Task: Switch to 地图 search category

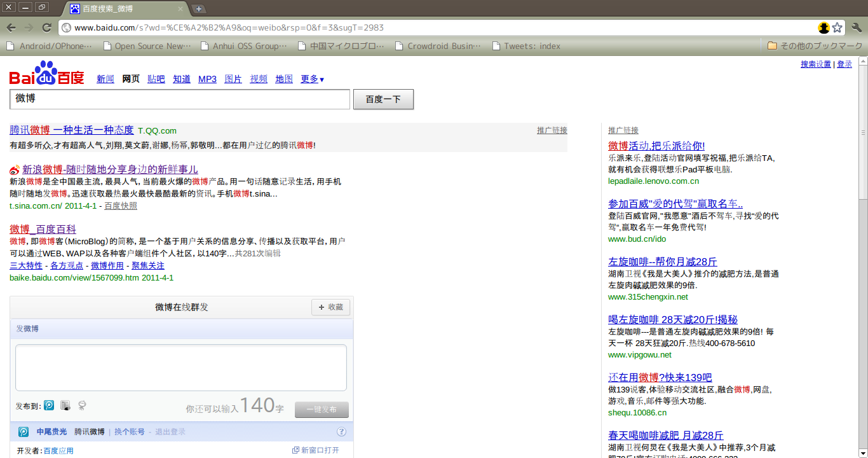Action: [284, 79]
